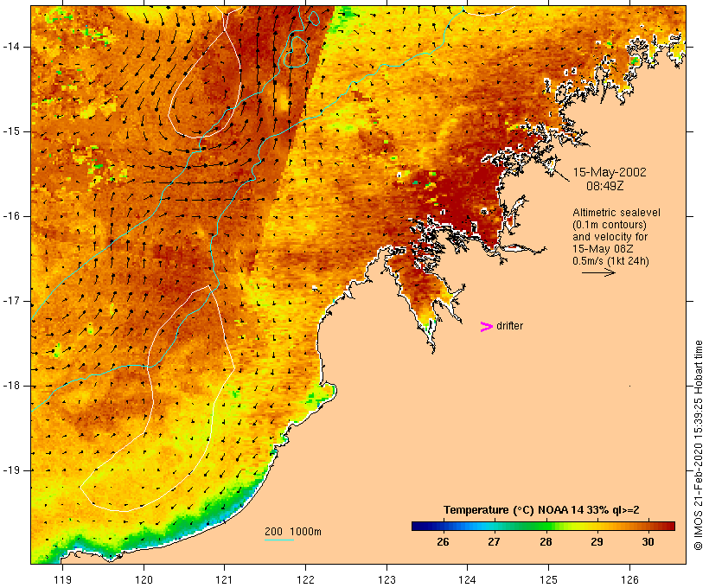Click the longitude label 121
Viewport: 709px width, 588px height.
224,579
